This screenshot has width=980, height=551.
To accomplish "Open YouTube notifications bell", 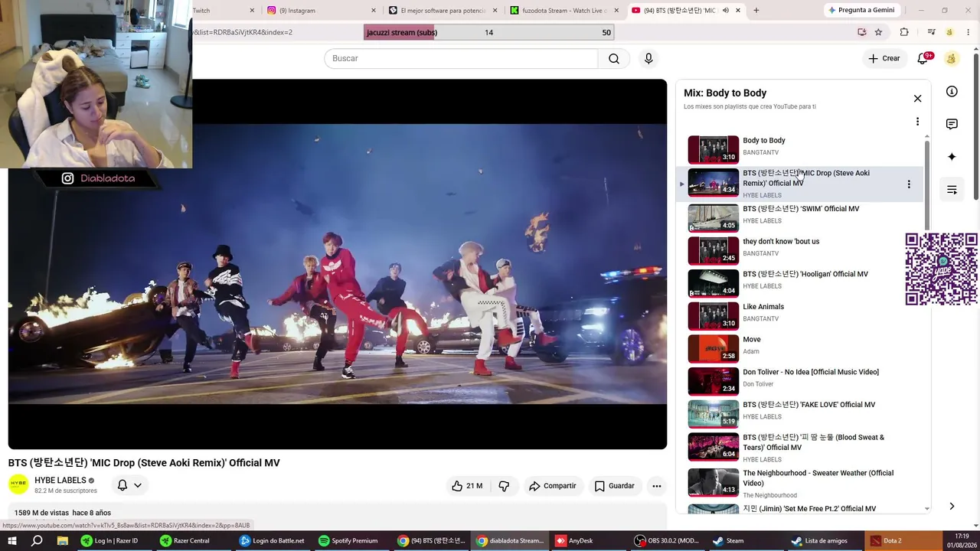I will [x=923, y=59].
